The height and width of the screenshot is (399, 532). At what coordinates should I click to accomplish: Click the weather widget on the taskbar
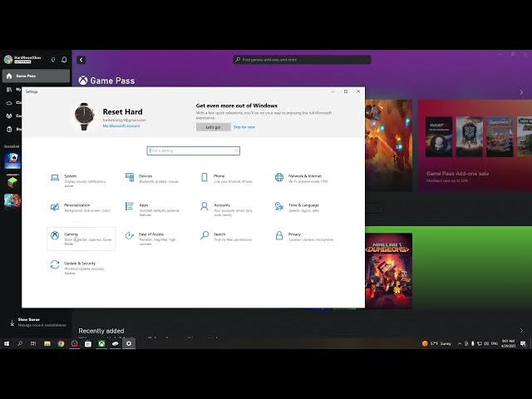436,343
